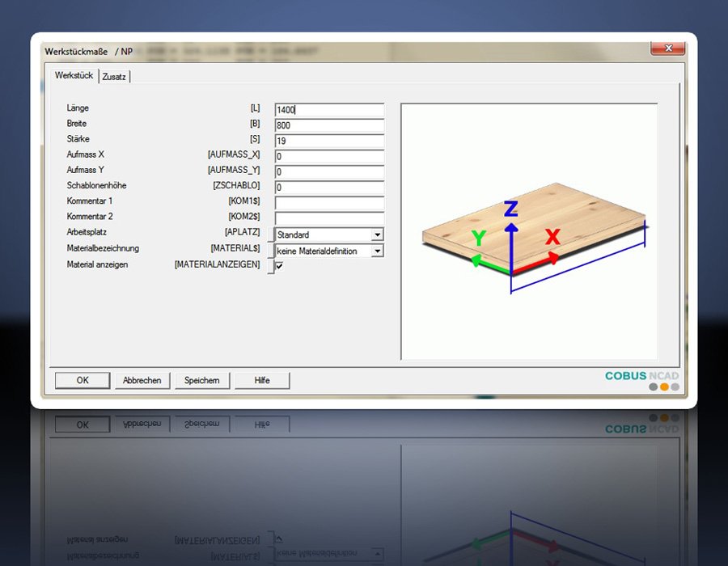Screen dimensions: 728x566
Task: Click the [MATERIALANZEIGEN] variable label
Action: point(218,264)
